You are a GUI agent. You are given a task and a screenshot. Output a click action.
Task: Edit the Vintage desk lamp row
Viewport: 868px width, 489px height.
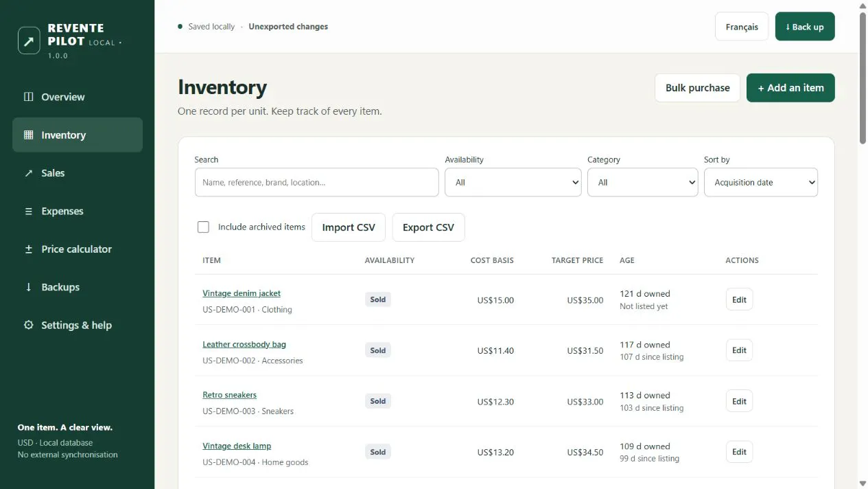coord(739,452)
